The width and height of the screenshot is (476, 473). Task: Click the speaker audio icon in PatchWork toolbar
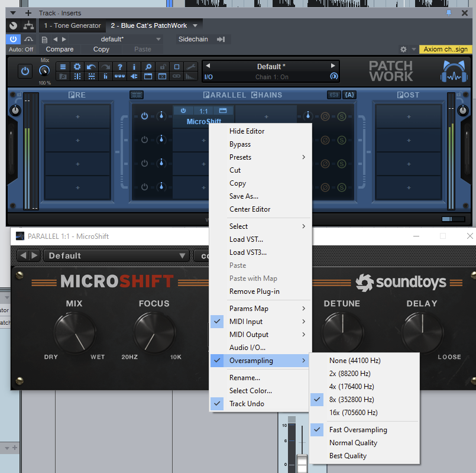(134, 76)
